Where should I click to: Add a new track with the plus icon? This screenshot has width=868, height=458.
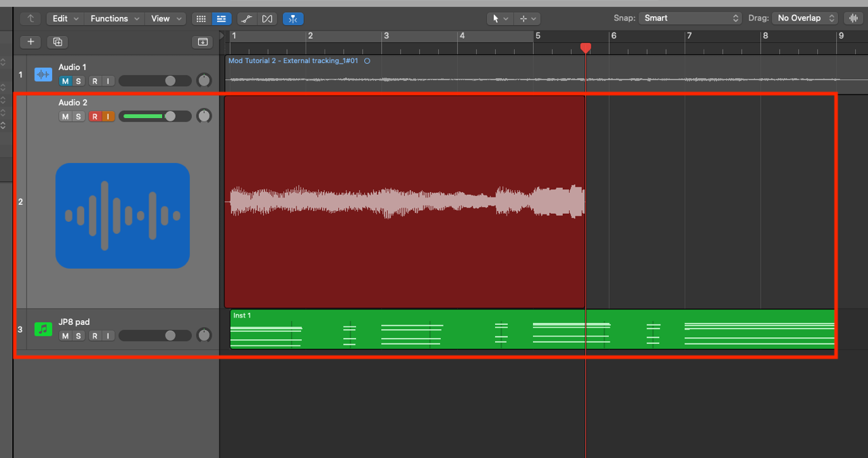tap(30, 41)
